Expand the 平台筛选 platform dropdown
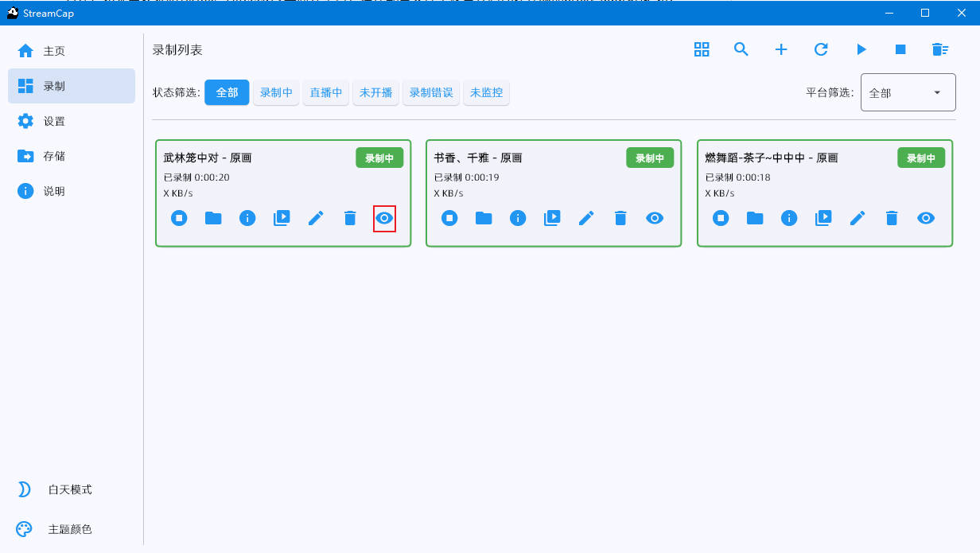980x553 pixels. [908, 93]
